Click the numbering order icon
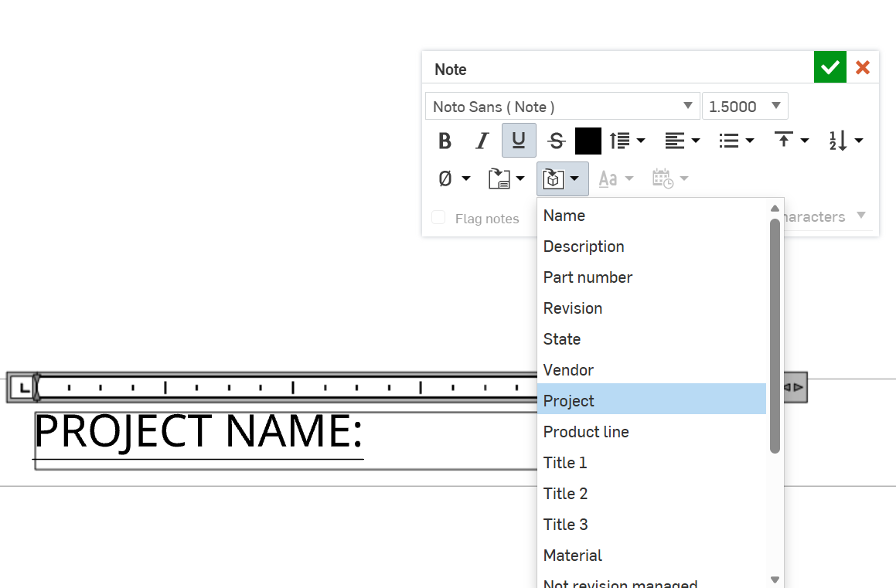The height and width of the screenshot is (588, 896). tap(838, 141)
